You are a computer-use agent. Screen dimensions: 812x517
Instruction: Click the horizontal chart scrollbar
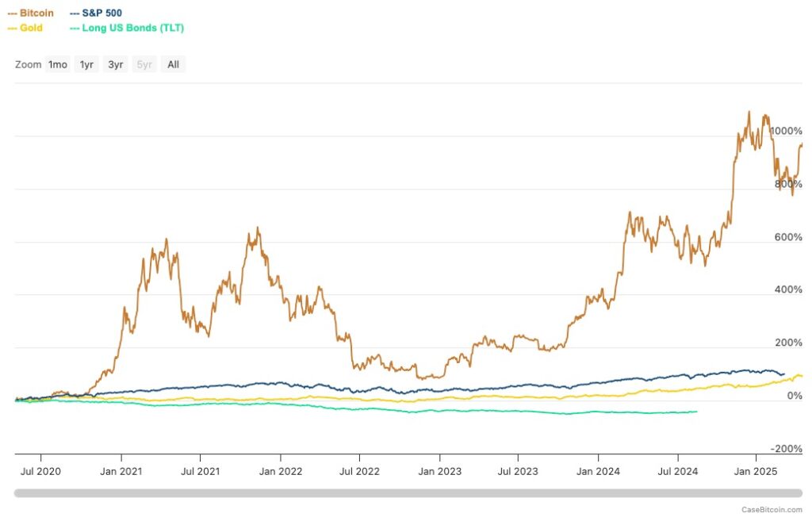[408, 493]
